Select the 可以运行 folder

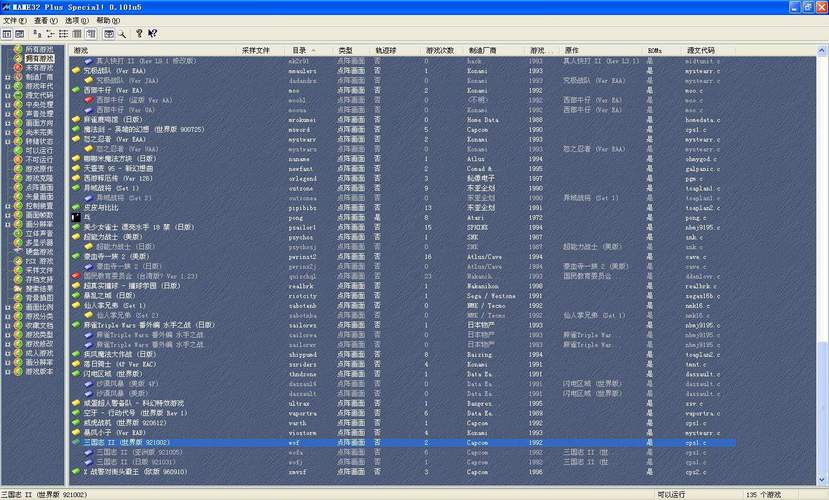39,151
